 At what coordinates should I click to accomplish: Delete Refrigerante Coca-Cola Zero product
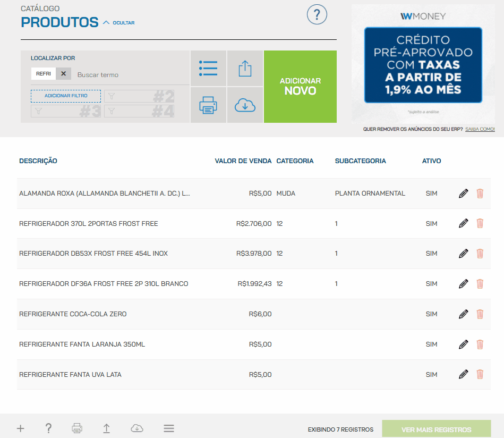[480, 314]
